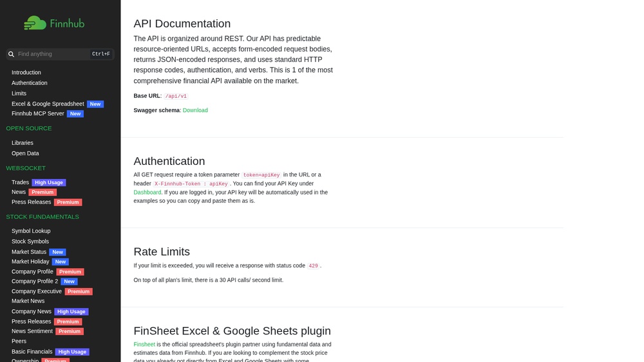Open Symbol Lookup docs
This screenshot has height=362, width=644.
click(31, 231)
